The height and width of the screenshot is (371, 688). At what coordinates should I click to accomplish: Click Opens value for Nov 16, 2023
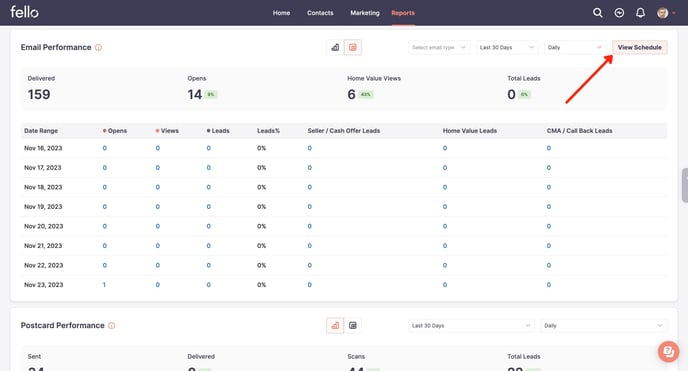coord(104,148)
